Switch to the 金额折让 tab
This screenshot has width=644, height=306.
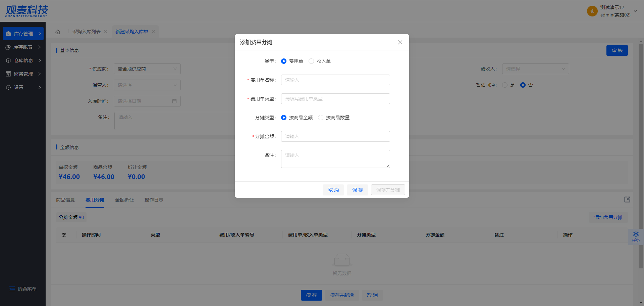pos(124,200)
